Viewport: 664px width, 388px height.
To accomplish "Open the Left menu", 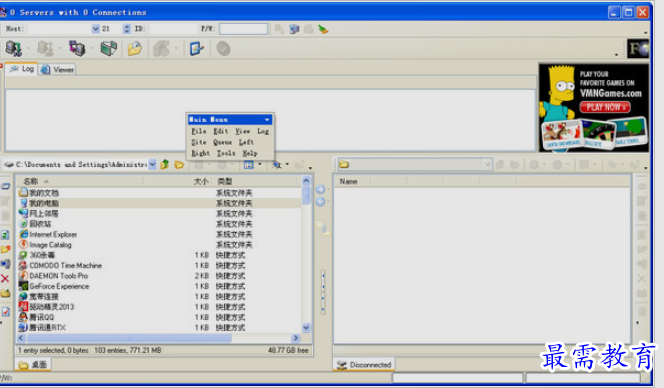I will pos(246,142).
